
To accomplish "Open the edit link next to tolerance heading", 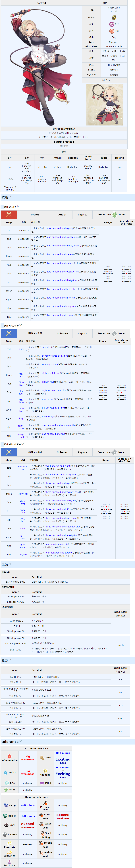I will [x=20, y=741].
